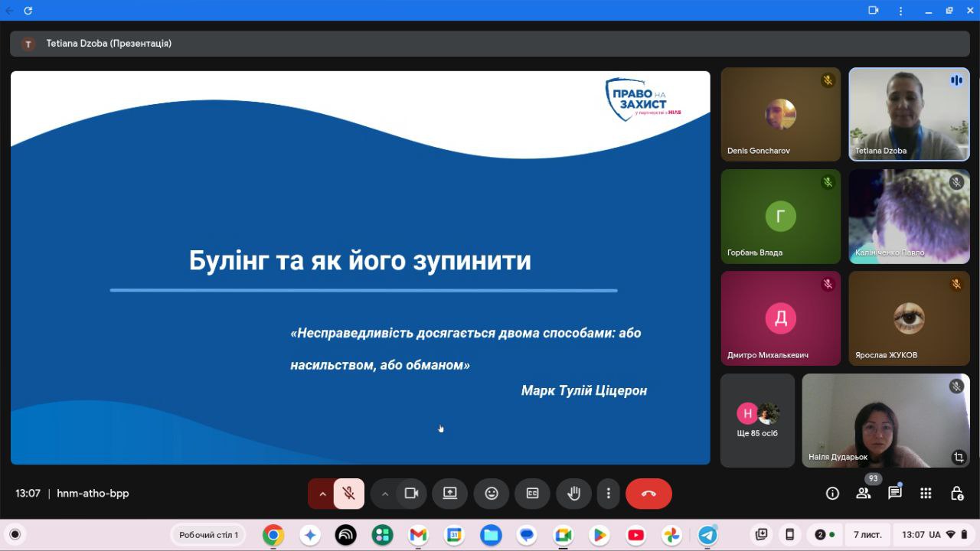
Task: Expand video settings arrow beside camera
Action: (x=385, y=494)
